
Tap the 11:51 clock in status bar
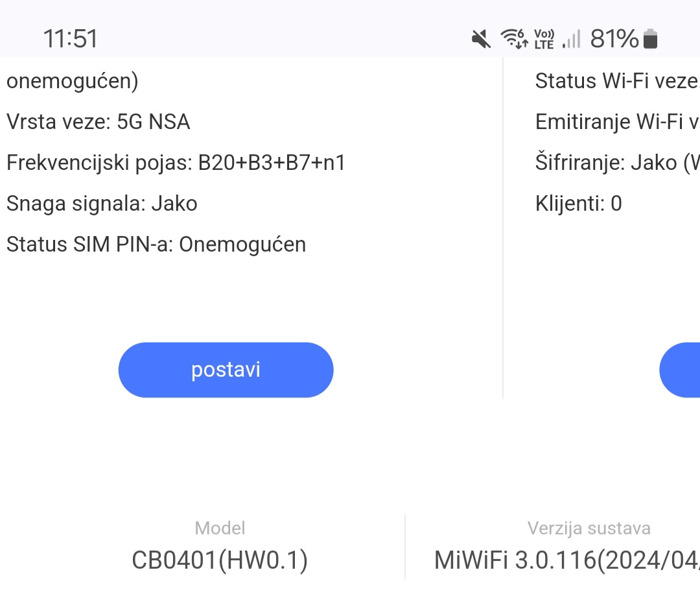pos(70,39)
